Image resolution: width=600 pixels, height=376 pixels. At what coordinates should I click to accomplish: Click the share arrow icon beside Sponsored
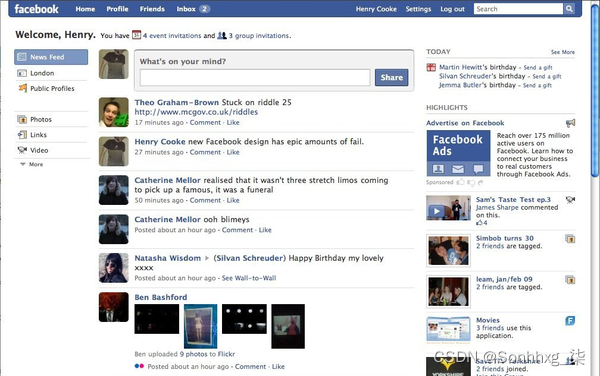point(481,182)
